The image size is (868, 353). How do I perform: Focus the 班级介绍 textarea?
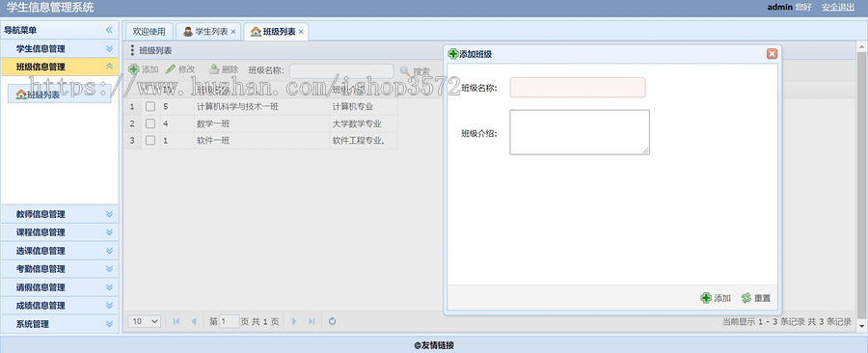tap(580, 132)
